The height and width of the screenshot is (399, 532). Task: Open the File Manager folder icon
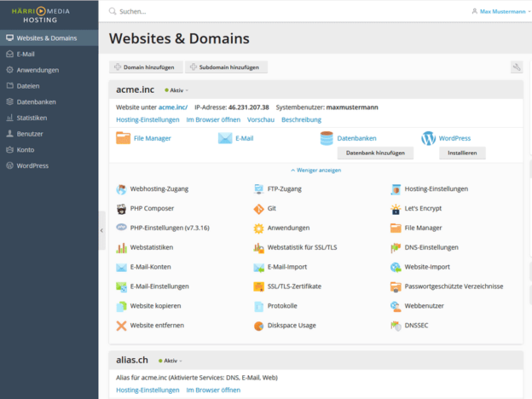[x=123, y=138]
